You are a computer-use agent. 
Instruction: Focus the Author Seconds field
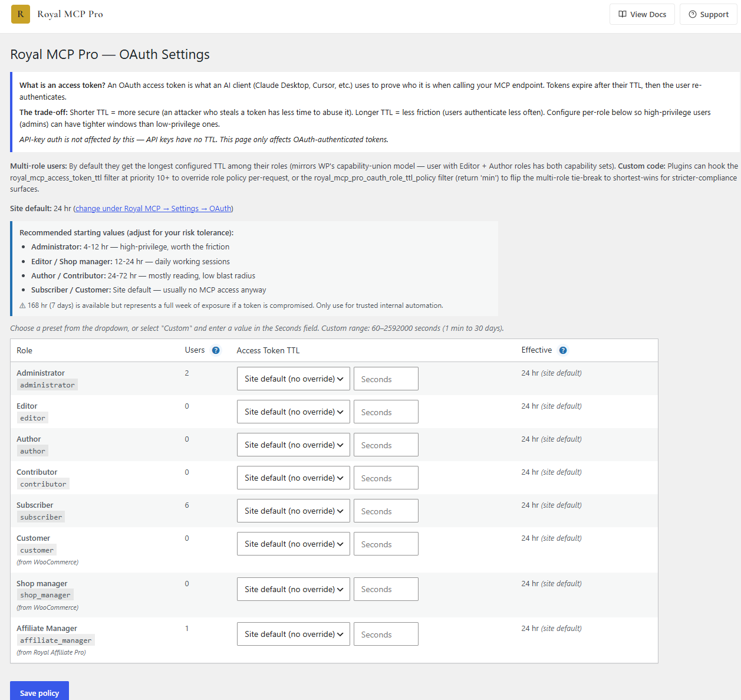click(386, 445)
